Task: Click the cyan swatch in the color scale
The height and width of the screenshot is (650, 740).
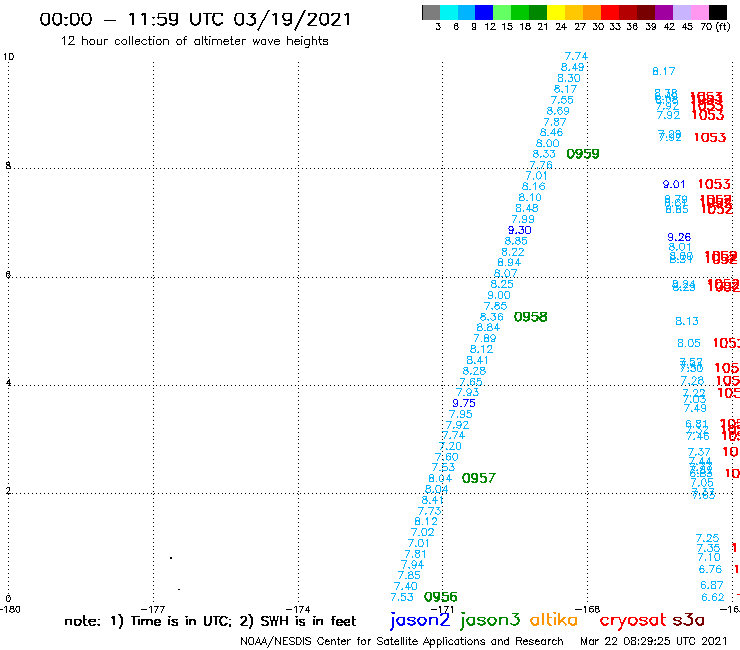Action: [x=449, y=12]
